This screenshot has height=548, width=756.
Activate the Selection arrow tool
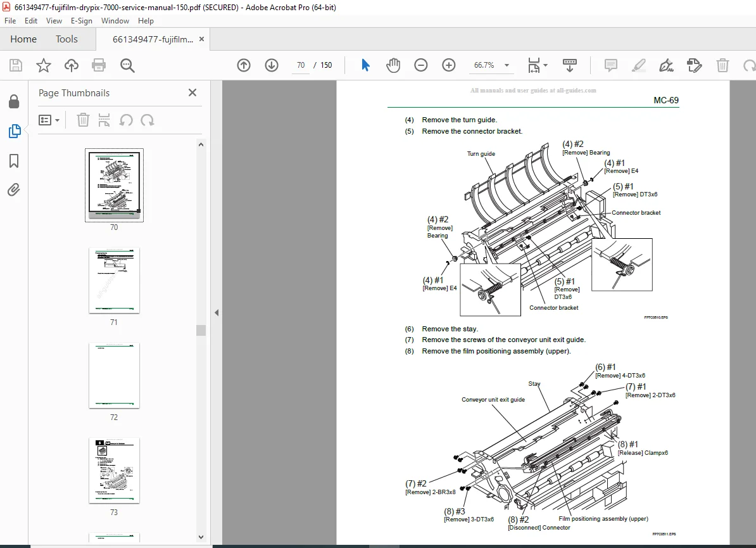[x=365, y=65]
